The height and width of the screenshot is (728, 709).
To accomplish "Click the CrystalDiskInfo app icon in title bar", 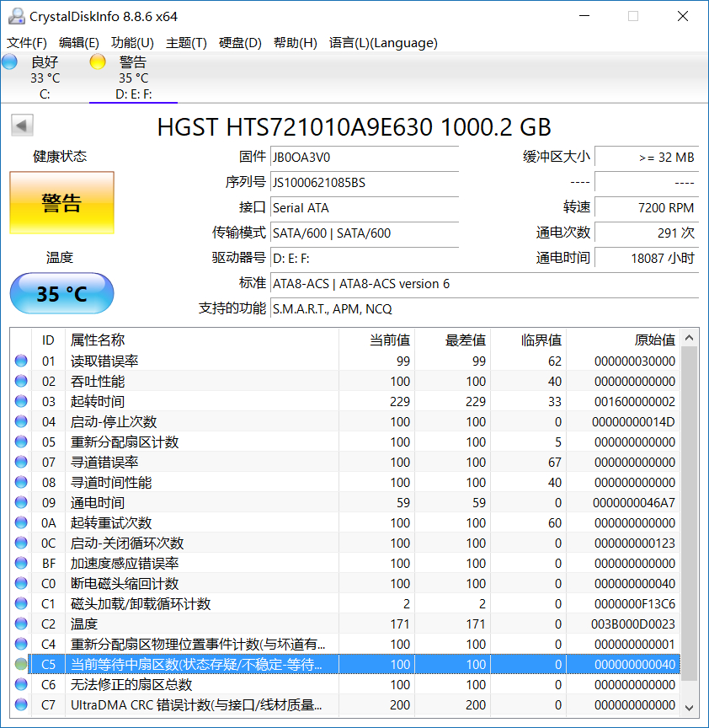I will [x=16, y=16].
